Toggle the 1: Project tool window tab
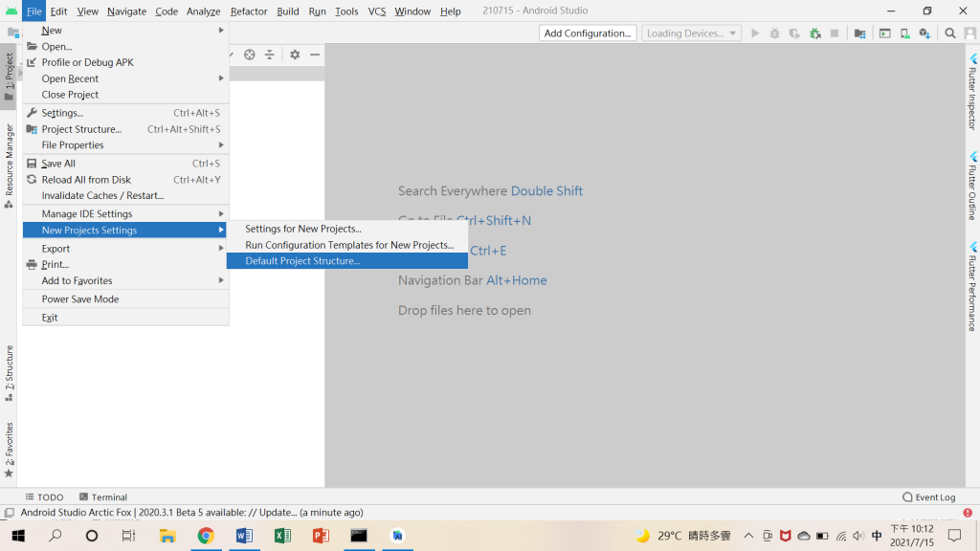Viewport: 980px width, 551px height. (x=9, y=77)
